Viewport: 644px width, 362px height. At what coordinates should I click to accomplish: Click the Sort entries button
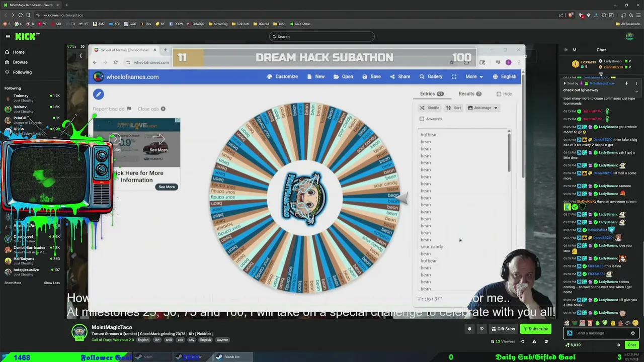point(453,108)
